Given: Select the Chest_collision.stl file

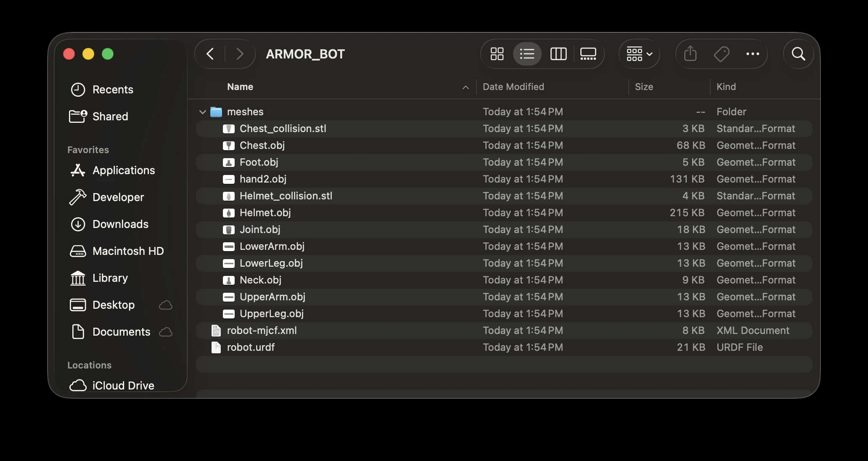Looking at the screenshot, I should [x=504, y=129].
